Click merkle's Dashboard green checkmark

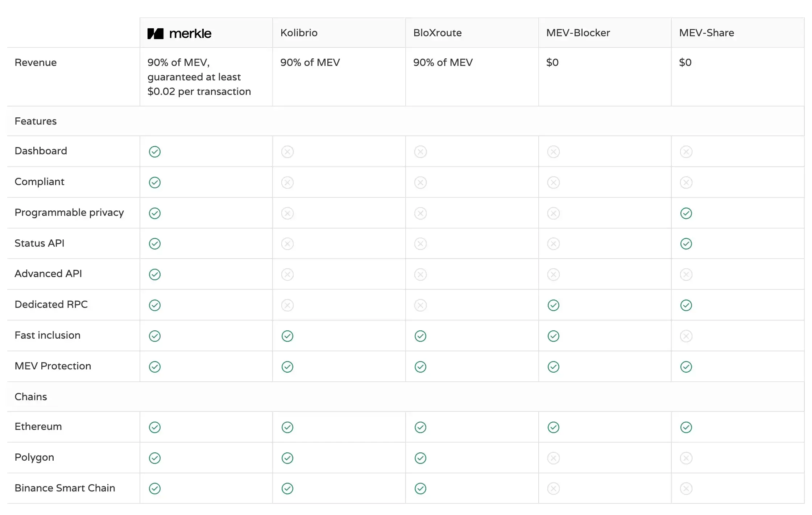pyautogui.click(x=155, y=151)
